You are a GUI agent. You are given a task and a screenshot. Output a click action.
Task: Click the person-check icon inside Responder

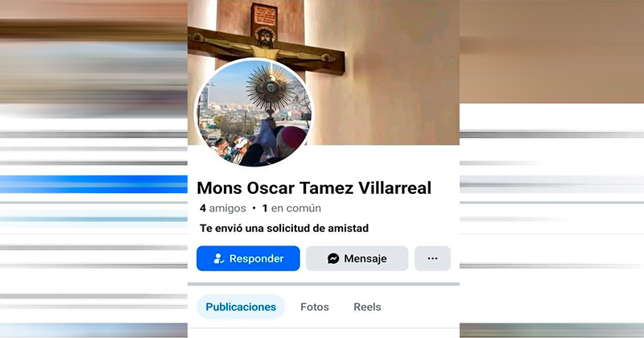pos(218,258)
